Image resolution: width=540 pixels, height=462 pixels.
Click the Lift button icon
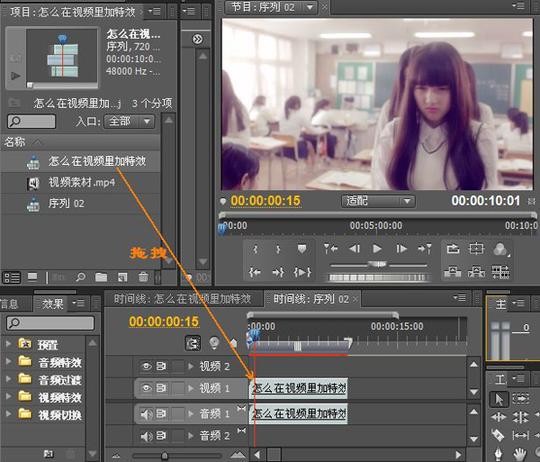(453, 272)
